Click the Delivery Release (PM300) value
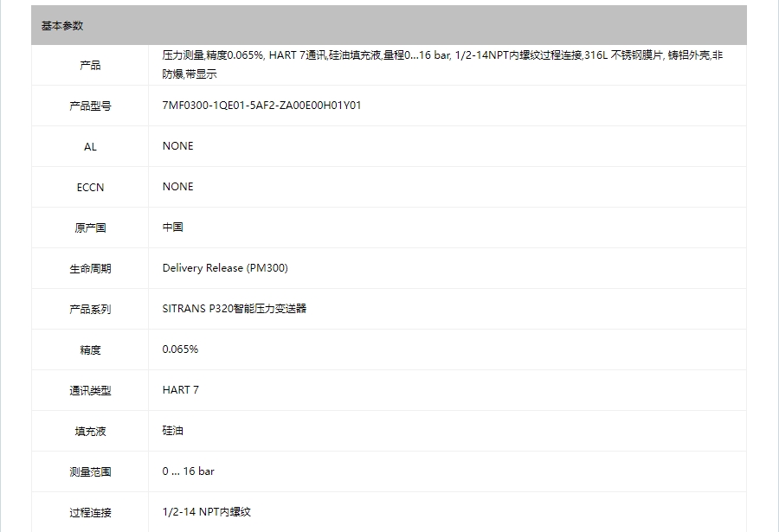Screen dimensions: 779x532 [225, 268]
